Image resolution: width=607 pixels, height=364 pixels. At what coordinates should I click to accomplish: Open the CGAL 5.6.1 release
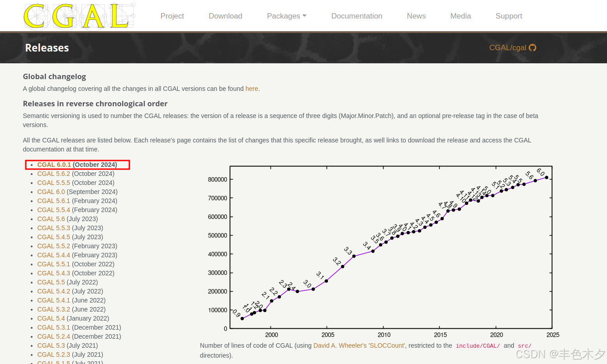[x=54, y=201]
